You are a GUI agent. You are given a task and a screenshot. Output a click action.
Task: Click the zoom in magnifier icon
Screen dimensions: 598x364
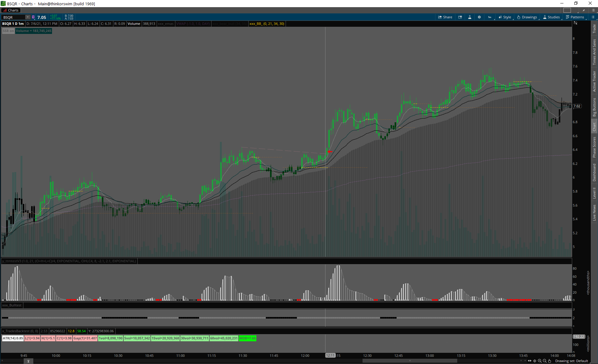[540, 361]
